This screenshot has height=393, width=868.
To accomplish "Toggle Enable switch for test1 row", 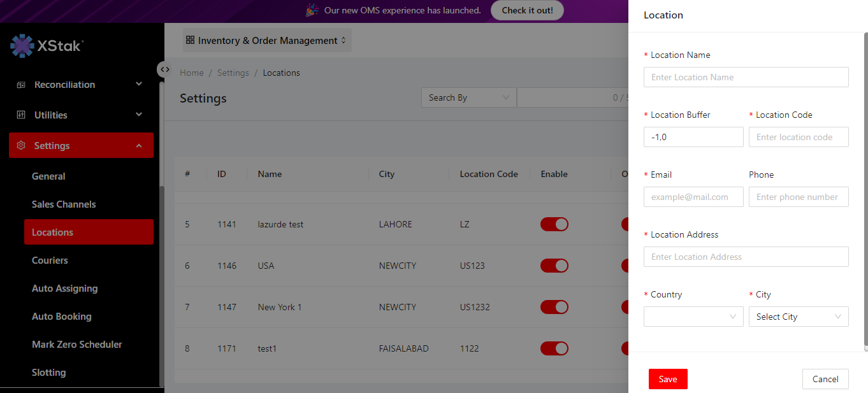I will [554, 348].
